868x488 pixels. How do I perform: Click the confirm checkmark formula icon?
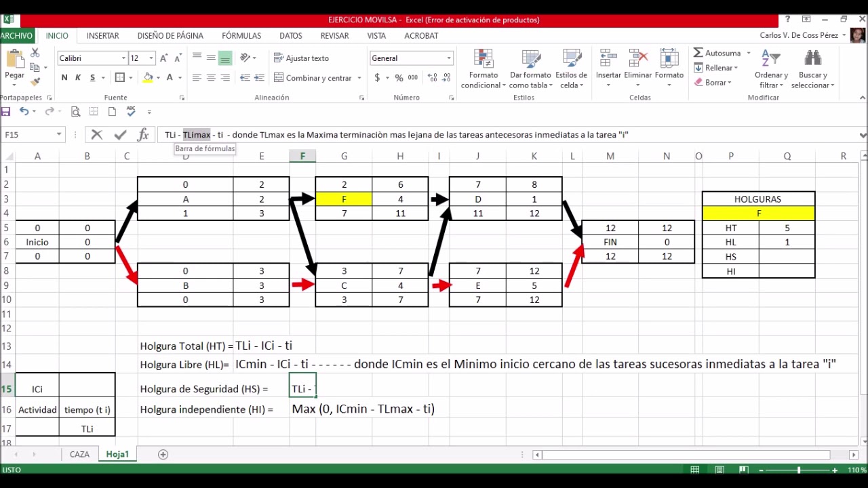[x=120, y=135]
